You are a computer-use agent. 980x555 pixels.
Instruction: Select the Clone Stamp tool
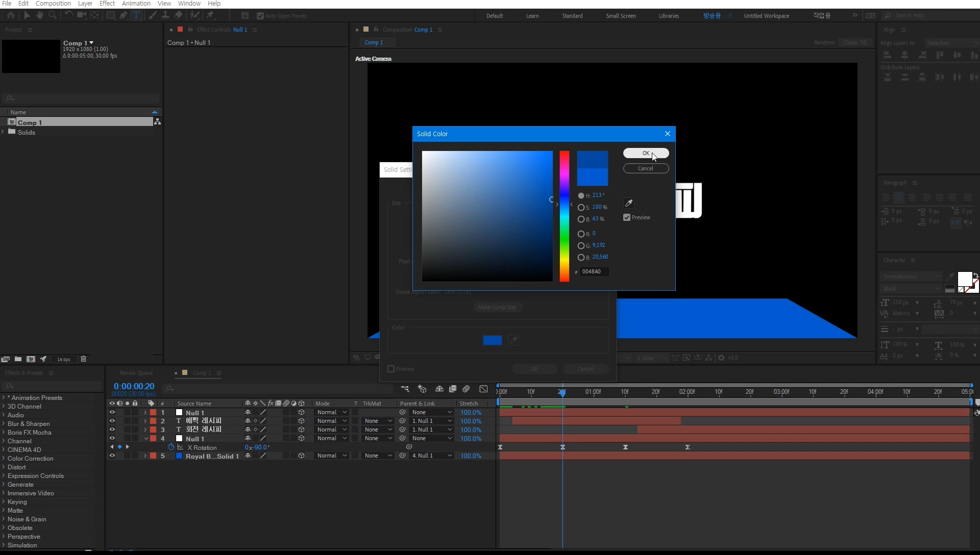pos(165,15)
